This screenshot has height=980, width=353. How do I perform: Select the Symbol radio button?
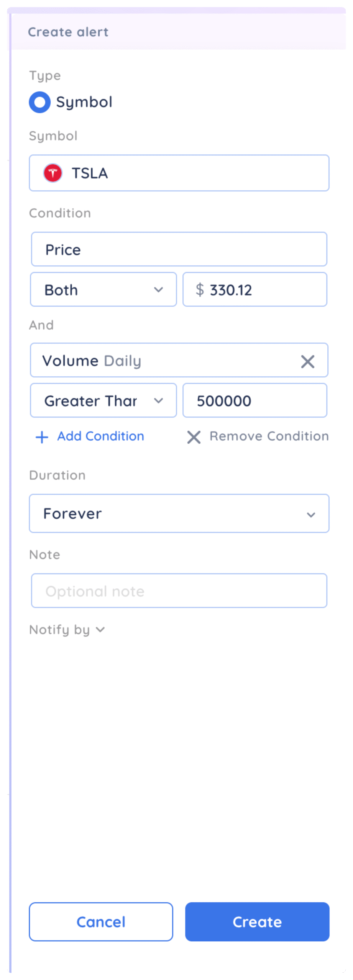(x=40, y=102)
